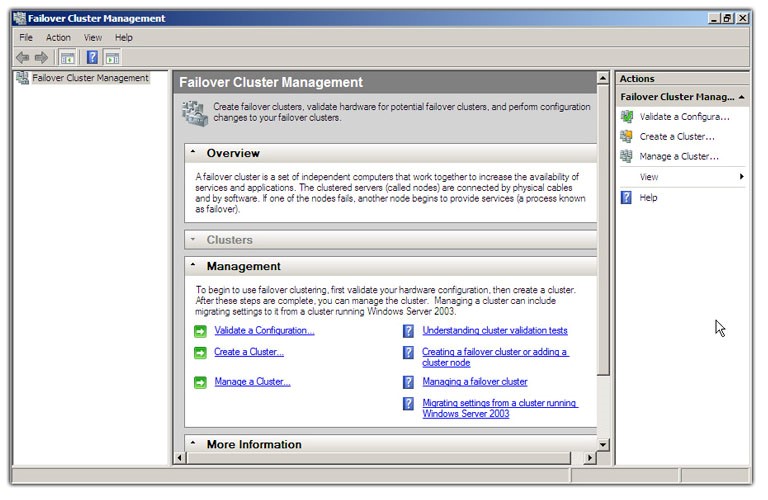Click the vertical scrollbar thumb

[x=603, y=230]
